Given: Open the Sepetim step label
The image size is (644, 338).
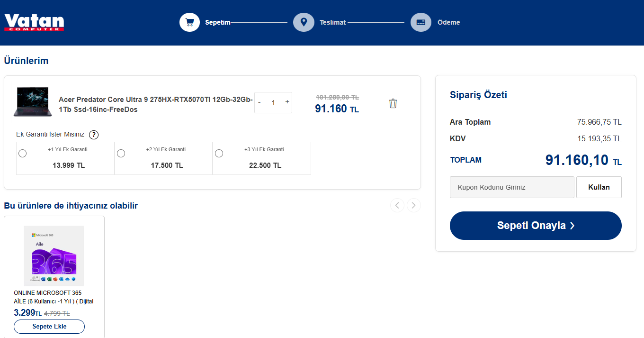Looking at the screenshot, I should click(x=217, y=22).
